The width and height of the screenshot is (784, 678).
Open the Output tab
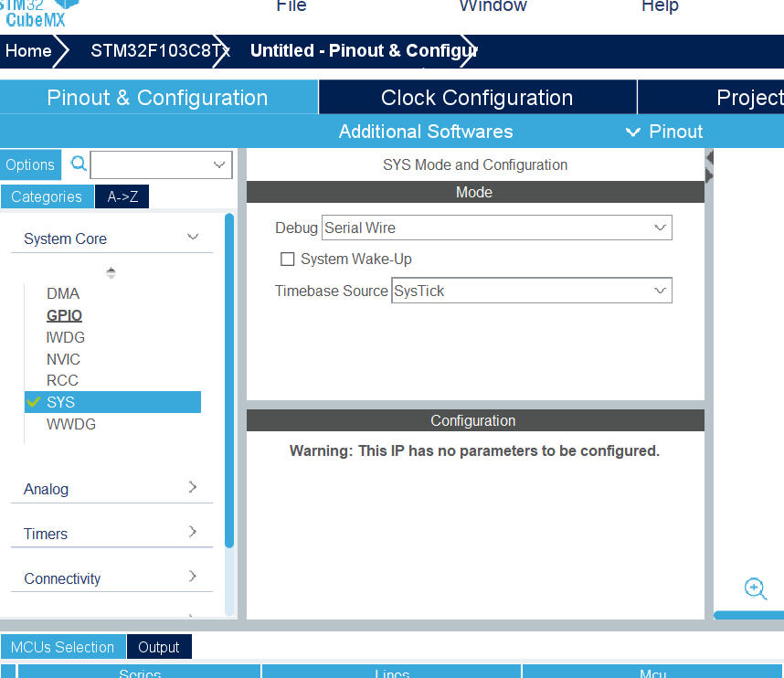click(159, 647)
